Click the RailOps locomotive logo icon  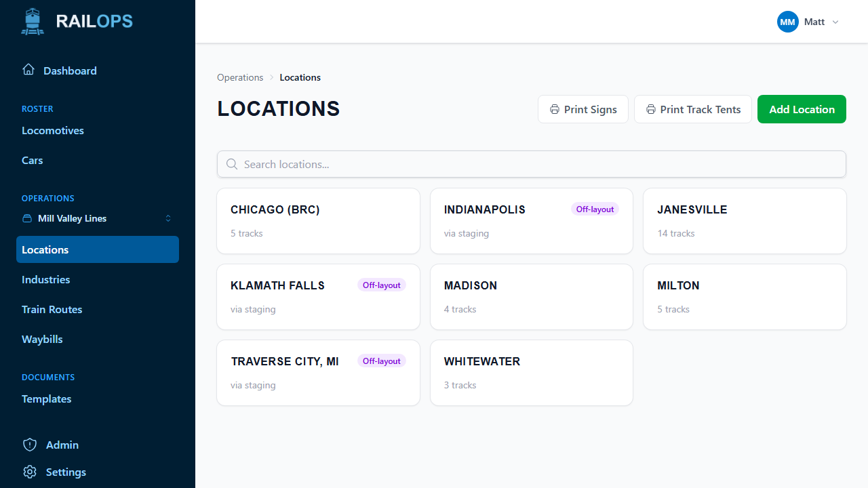[x=33, y=22]
